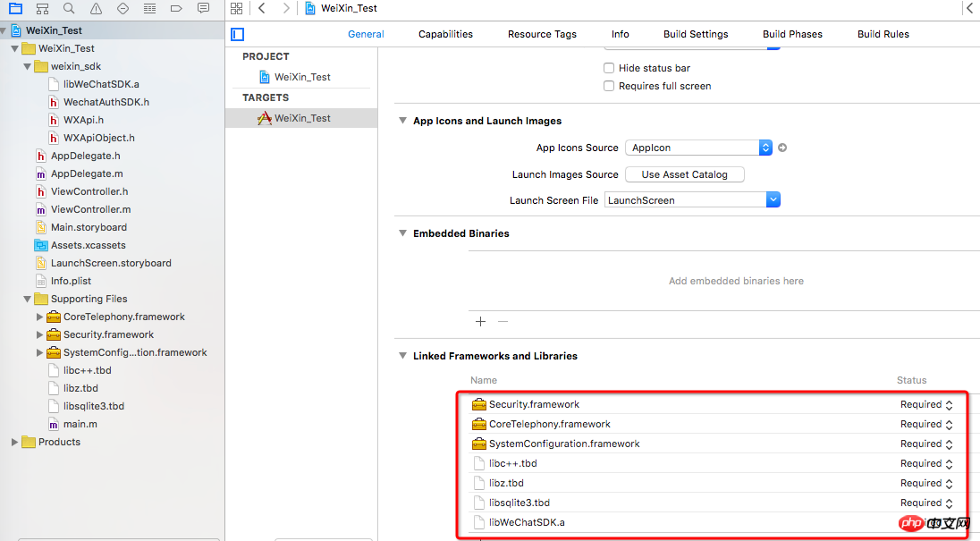Change CoreTelephony.framework Required status
Screen dimensions: 980x541
pos(926,424)
